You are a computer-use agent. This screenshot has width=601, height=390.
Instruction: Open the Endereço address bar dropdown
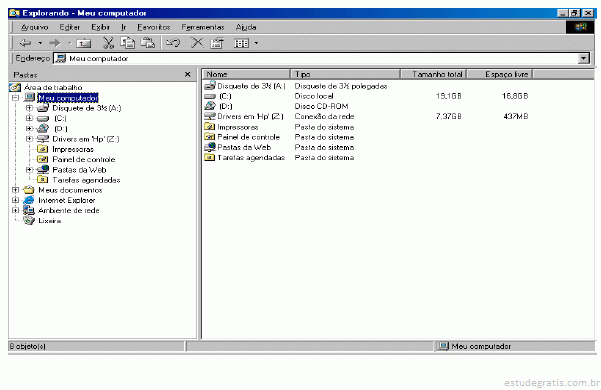tap(583, 59)
